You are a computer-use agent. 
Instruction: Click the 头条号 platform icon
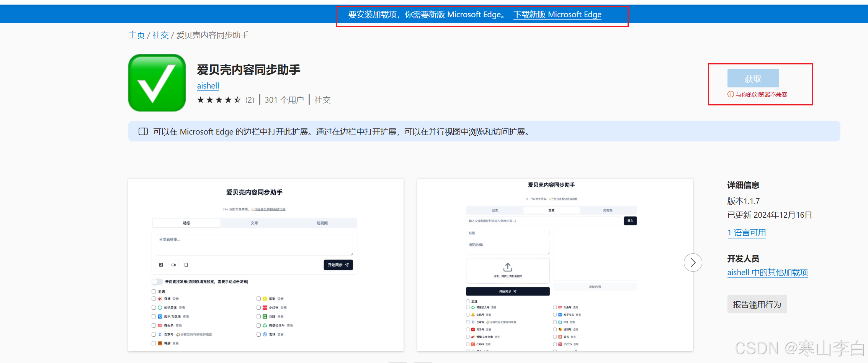560,307
